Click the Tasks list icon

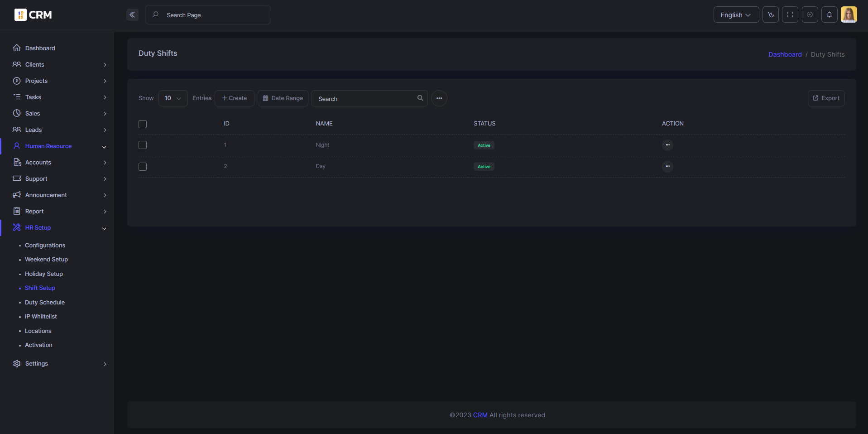pos(17,97)
